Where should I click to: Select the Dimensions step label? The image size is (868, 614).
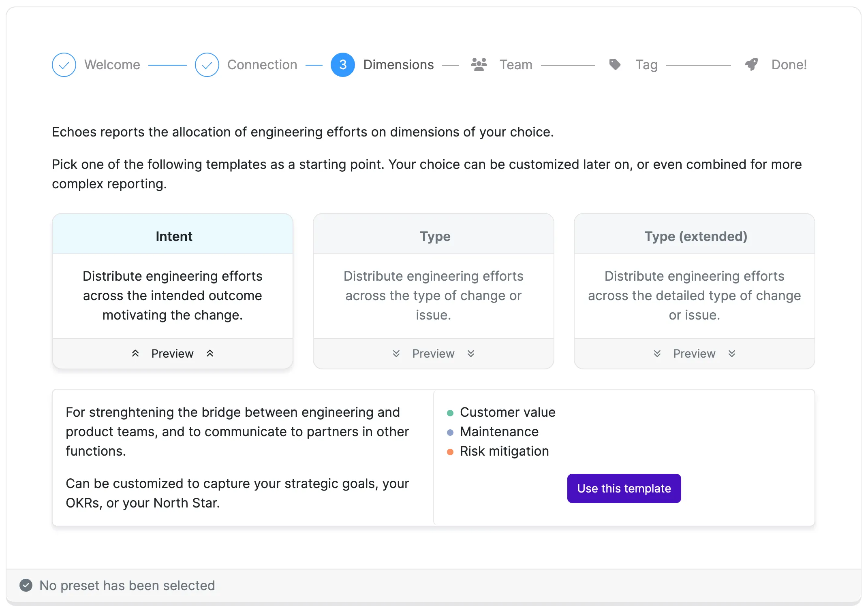[x=399, y=65]
